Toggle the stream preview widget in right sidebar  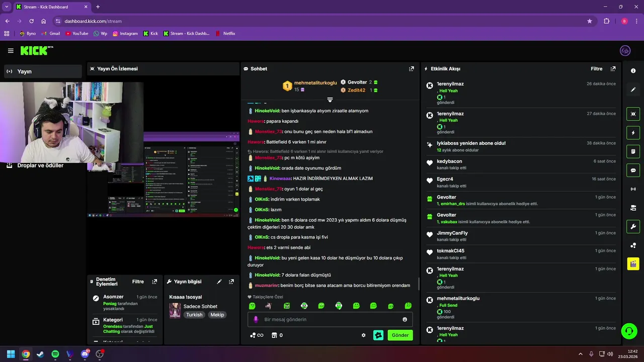(x=633, y=114)
